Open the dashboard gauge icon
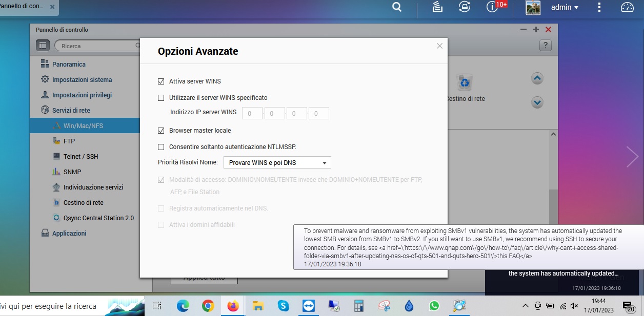Viewport: 644px width, 316px height. 627,7
